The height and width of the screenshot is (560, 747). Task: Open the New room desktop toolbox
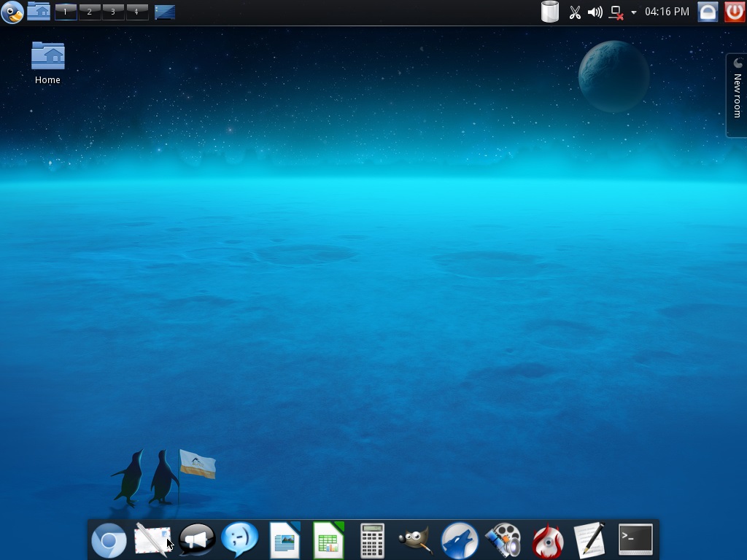point(737,96)
